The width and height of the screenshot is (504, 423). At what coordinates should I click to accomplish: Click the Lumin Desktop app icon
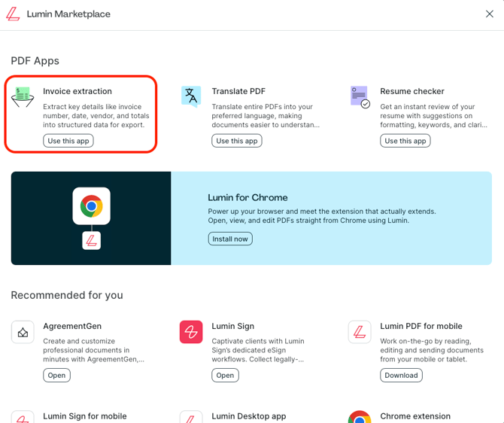click(x=191, y=417)
